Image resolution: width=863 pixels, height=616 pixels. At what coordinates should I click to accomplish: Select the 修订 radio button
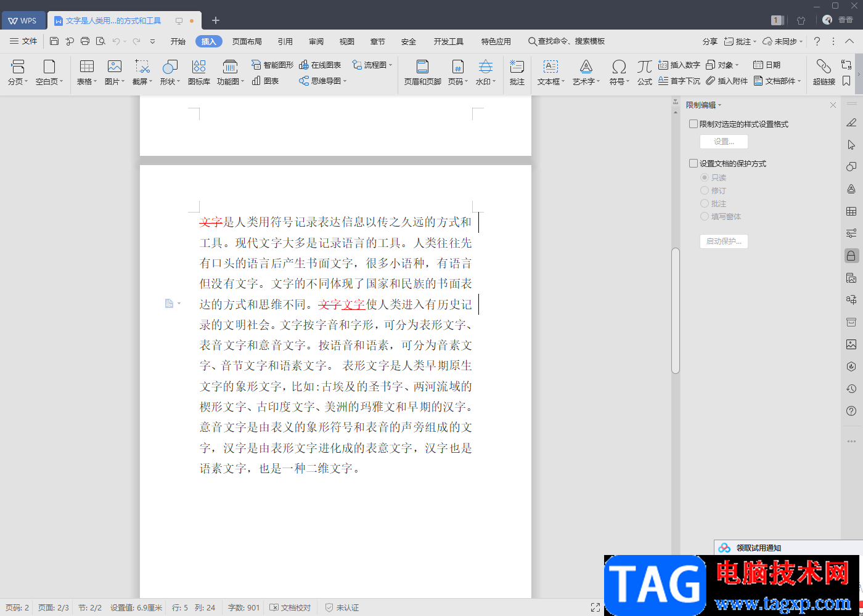pyautogui.click(x=705, y=190)
